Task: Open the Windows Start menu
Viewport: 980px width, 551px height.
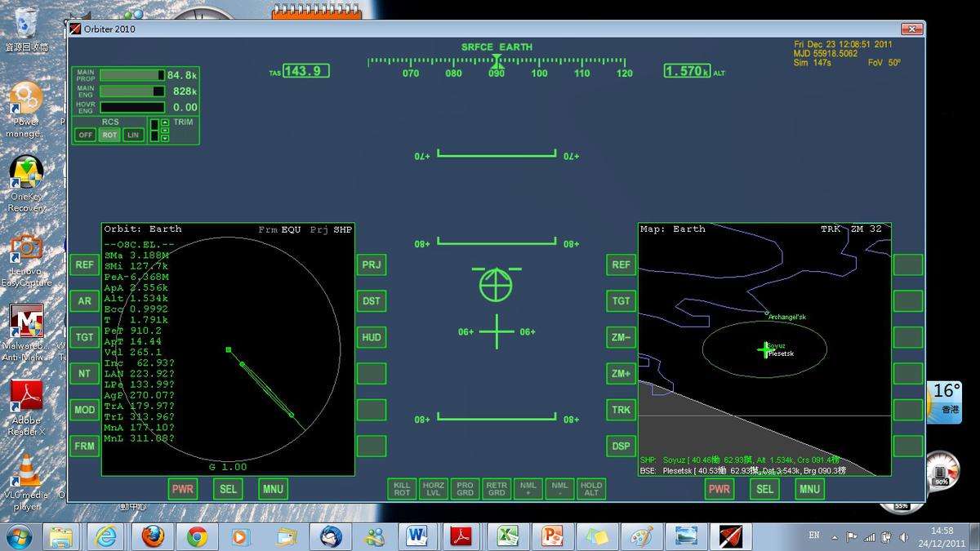Action: coord(19,536)
